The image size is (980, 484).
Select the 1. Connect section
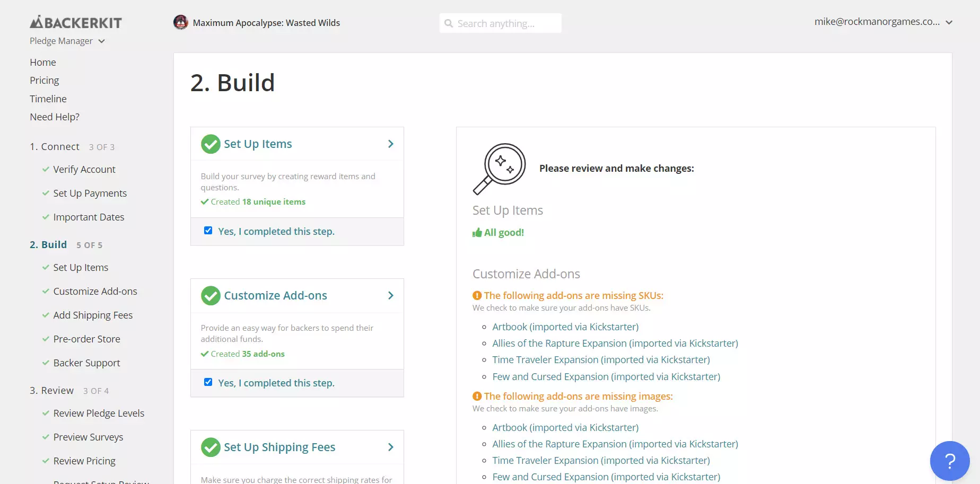click(x=55, y=146)
